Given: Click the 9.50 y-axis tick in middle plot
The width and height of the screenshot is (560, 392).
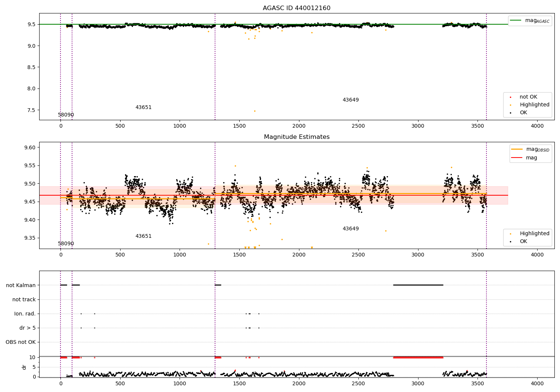Looking at the screenshot, I should [x=30, y=184].
